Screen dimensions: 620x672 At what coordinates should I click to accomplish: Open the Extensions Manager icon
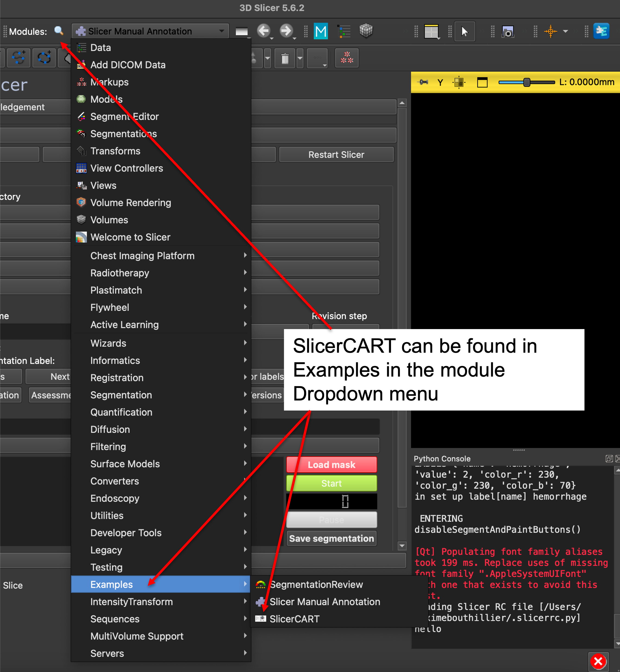point(601,31)
